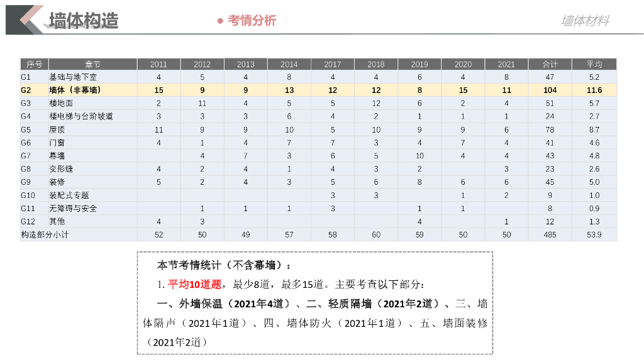Select the row label 变形缝
The image size is (644, 362).
(61, 168)
